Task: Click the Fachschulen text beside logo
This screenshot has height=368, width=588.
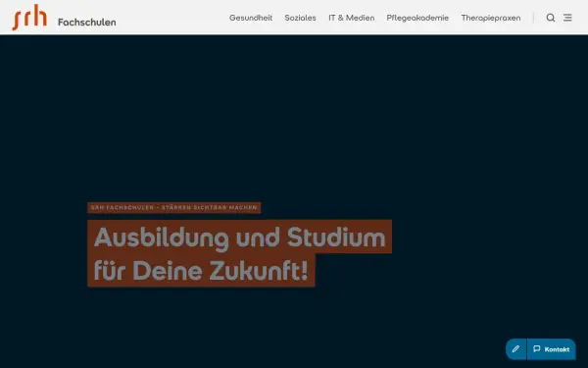Action: point(86,23)
